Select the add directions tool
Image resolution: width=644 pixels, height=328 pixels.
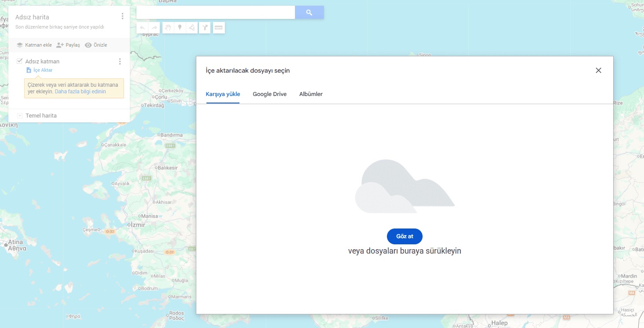pos(205,28)
